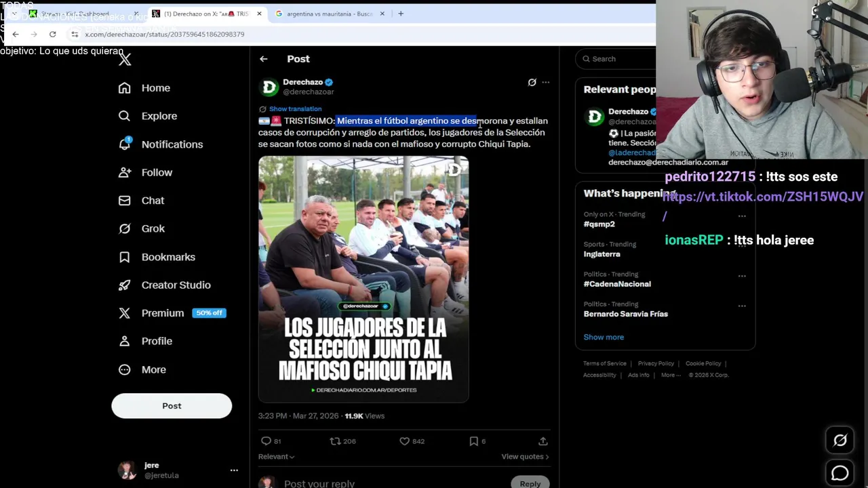This screenshot has width=868, height=488.
Task: Open Derechazo profile avatar on post
Action: [269, 87]
